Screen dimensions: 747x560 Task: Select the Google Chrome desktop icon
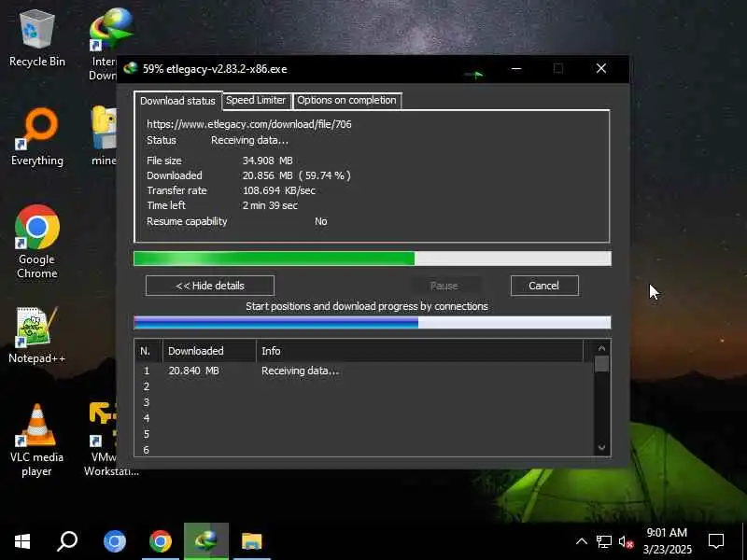click(36, 242)
